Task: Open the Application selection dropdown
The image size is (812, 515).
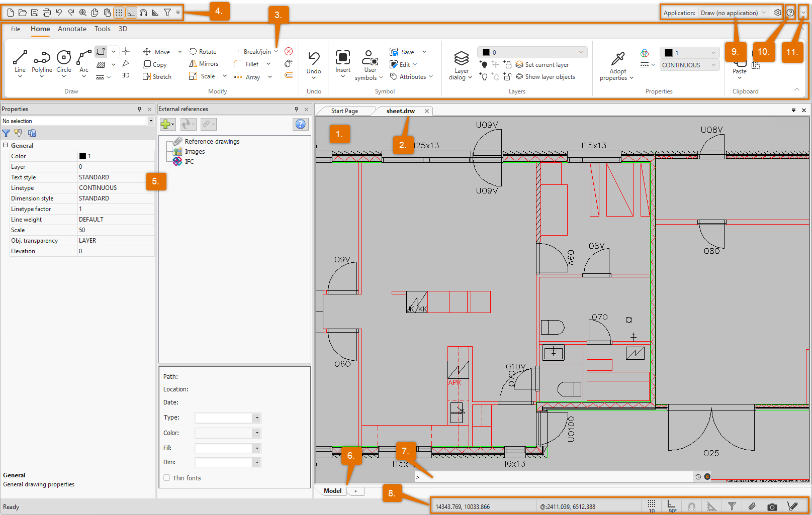Action: tap(733, 13)
